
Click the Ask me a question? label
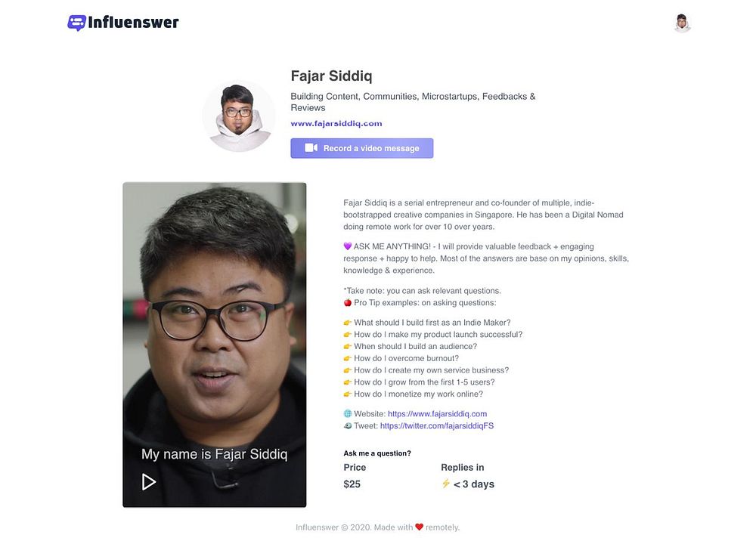377,453
